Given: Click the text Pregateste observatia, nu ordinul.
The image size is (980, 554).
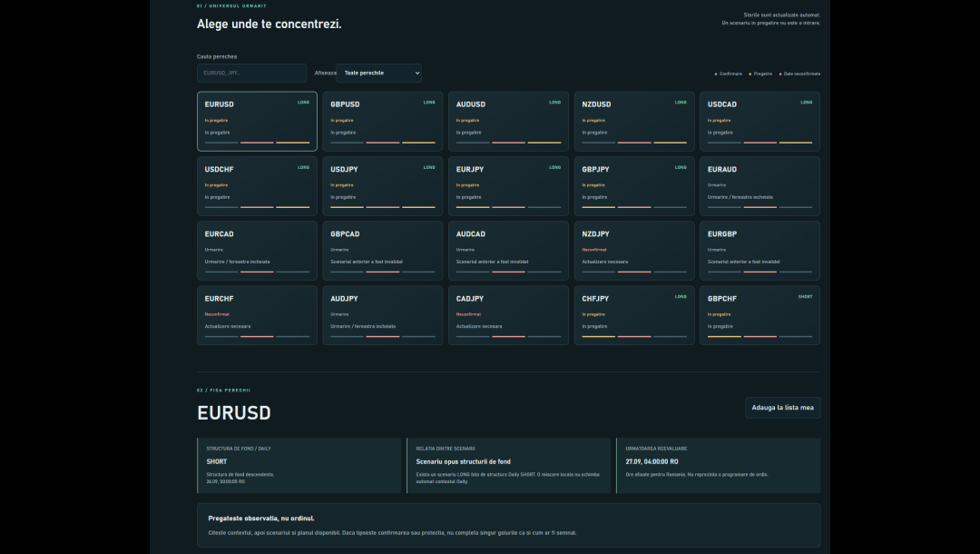Looking at the screenshot, I should tap(261, 519).
